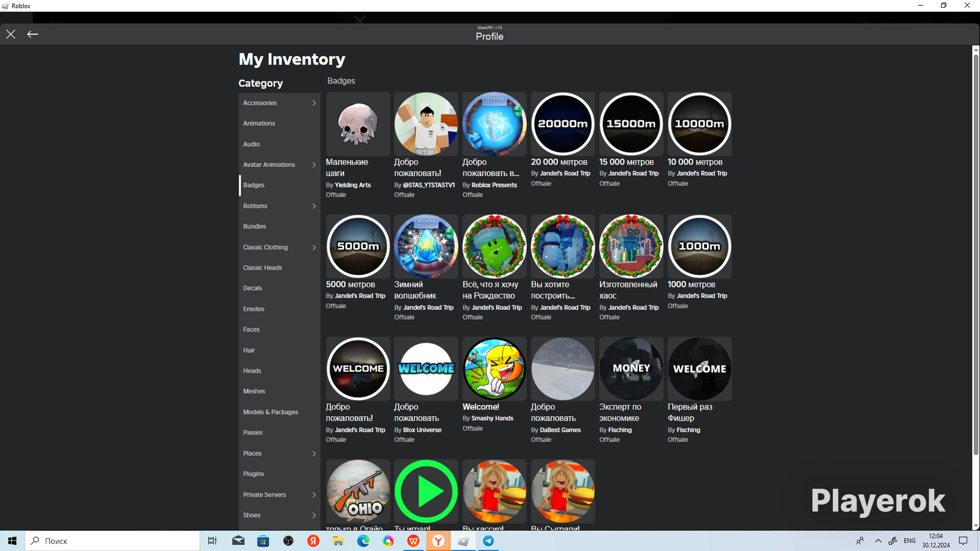
Task: Expand the Classic Clothing category chevron
Action: click(x=314, y=247)
